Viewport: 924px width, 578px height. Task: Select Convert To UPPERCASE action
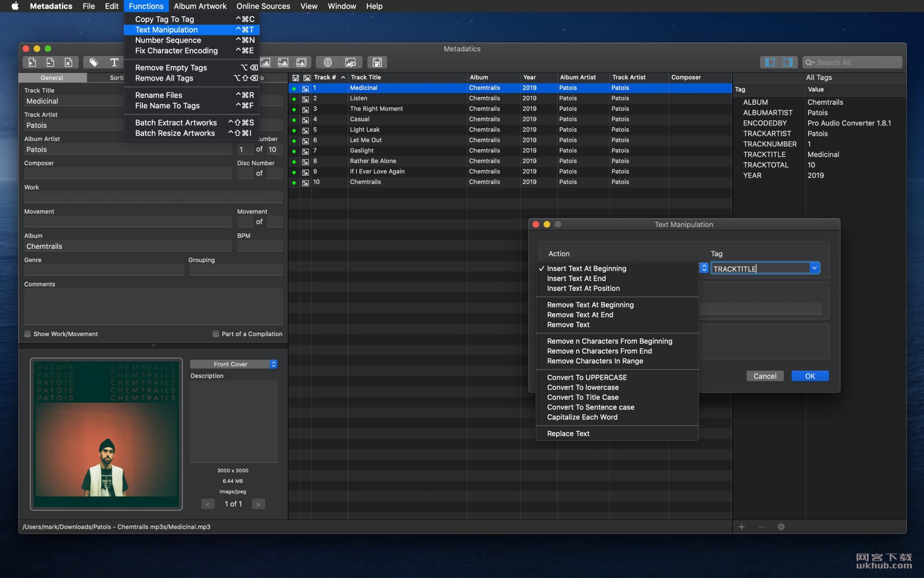pos(617,378)
